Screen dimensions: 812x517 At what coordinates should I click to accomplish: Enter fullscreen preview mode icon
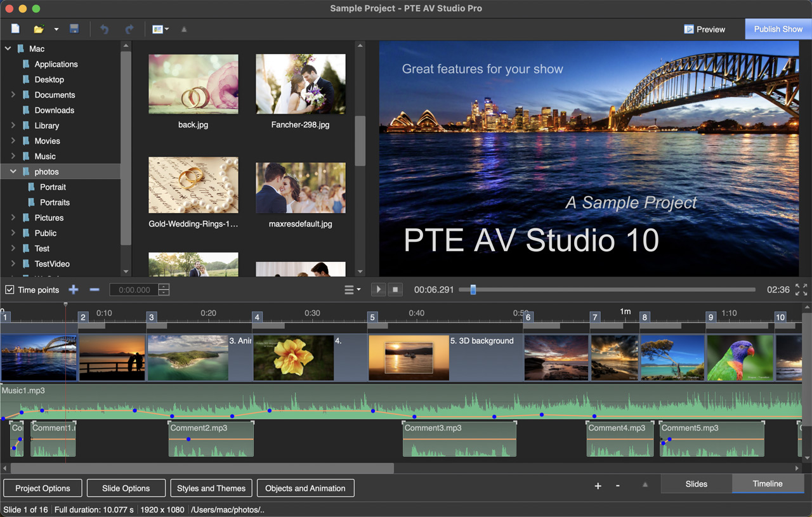click(801, 290)
